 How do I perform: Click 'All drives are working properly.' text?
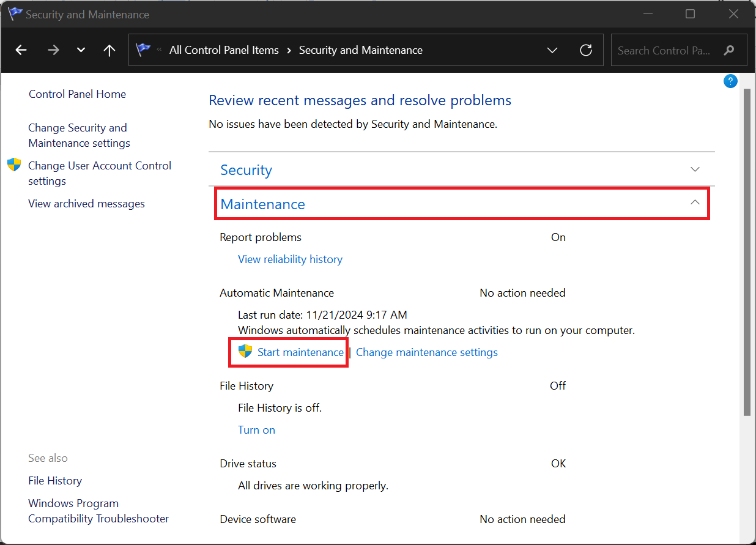click(313, 486)
